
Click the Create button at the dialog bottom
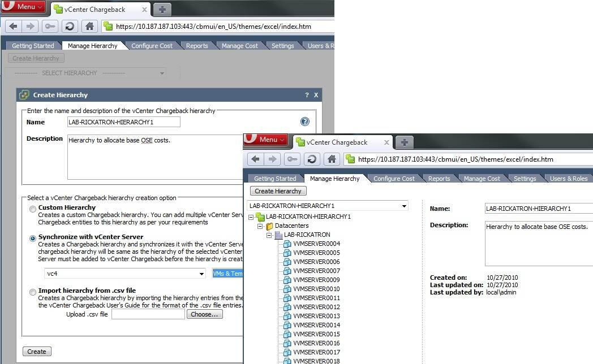pos(37,352)
